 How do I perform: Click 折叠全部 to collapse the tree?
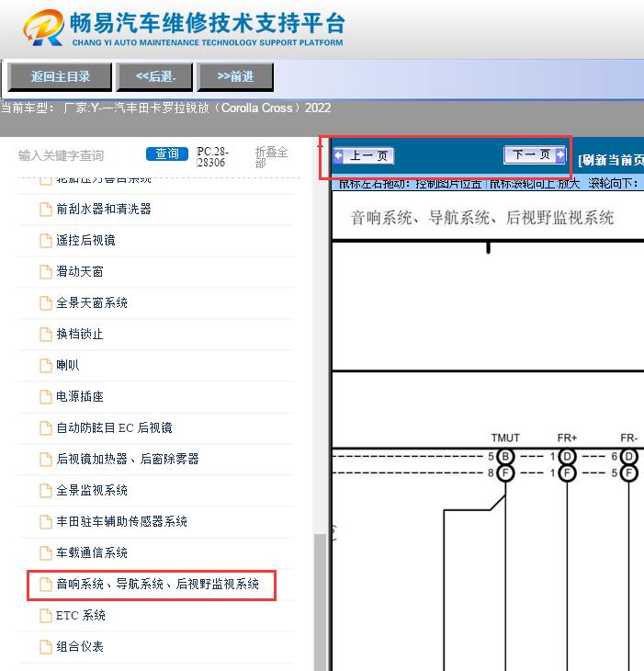272,157
